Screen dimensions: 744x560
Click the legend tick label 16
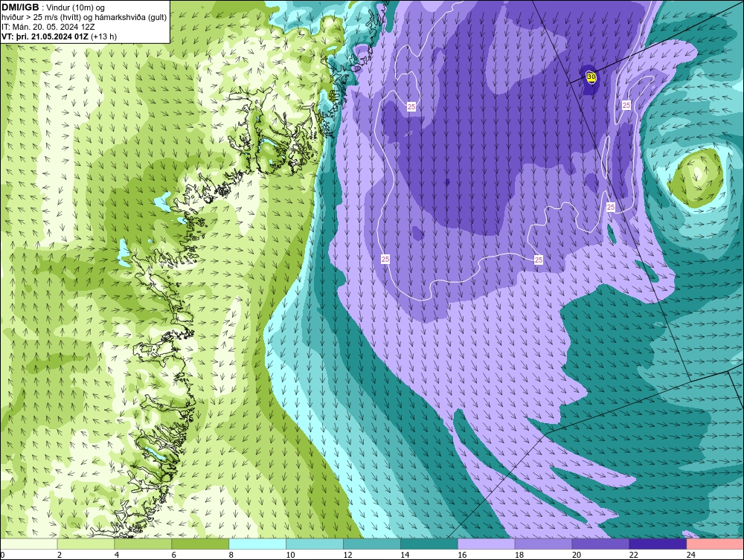pyautogui.click(x=462, y=555)
